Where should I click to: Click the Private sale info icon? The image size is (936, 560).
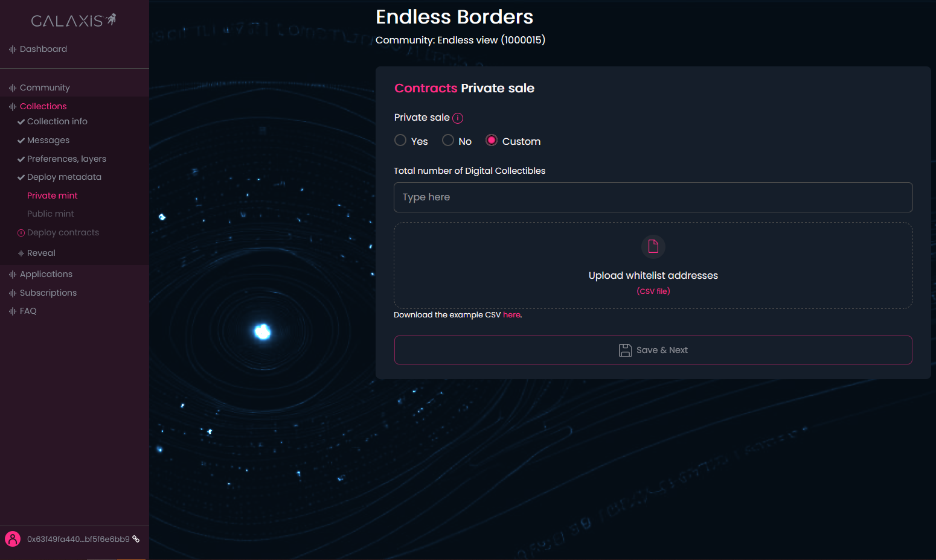click(x=458, y=118)
